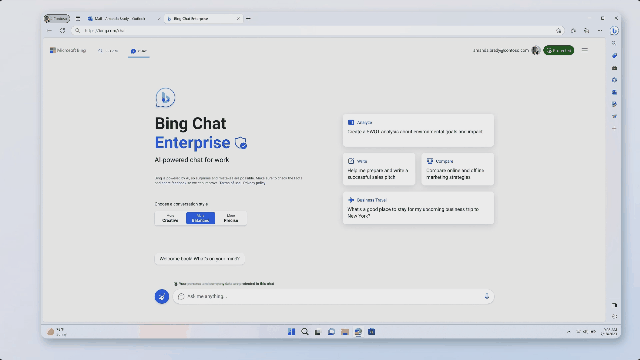Click the user profile avatar picture

pyautogui.click(x=536, y=50)
